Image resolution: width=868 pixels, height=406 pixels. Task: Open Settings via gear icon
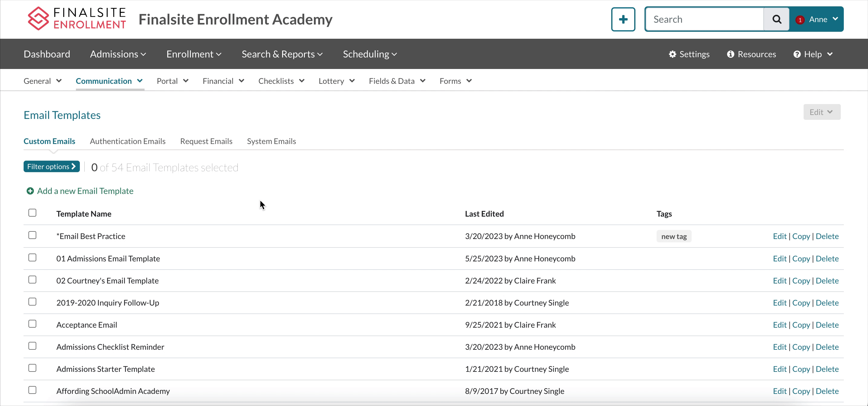[x=672, y=54]
